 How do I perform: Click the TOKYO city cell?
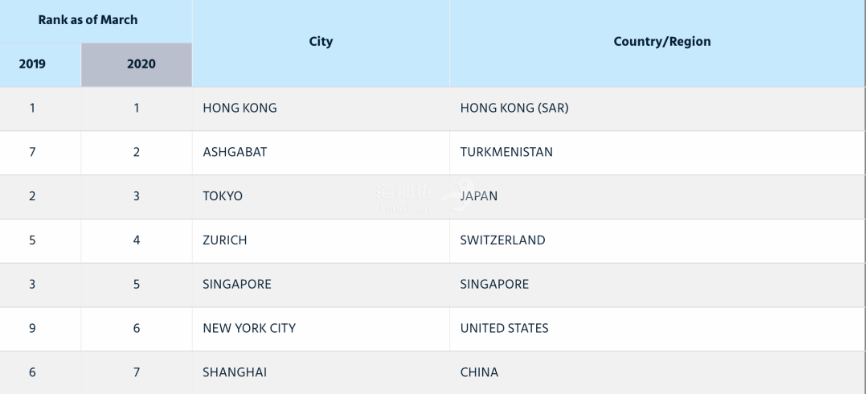tap(321, 197)
